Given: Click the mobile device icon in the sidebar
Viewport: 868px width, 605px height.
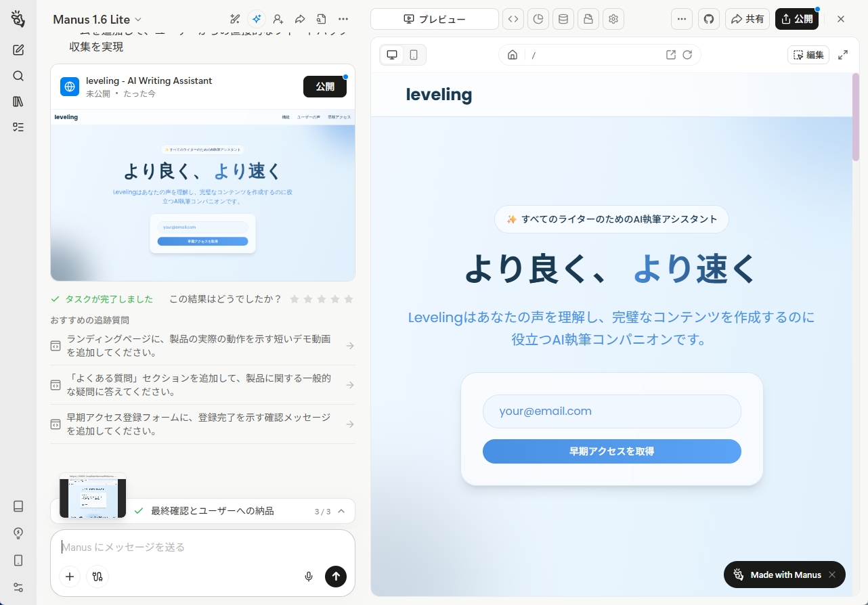Looking at the screenshot, I should coord(18,560).
